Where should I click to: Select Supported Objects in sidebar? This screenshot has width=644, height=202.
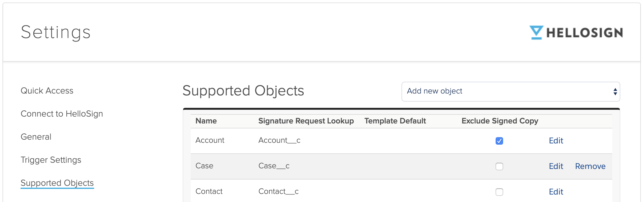pos(57,183)
